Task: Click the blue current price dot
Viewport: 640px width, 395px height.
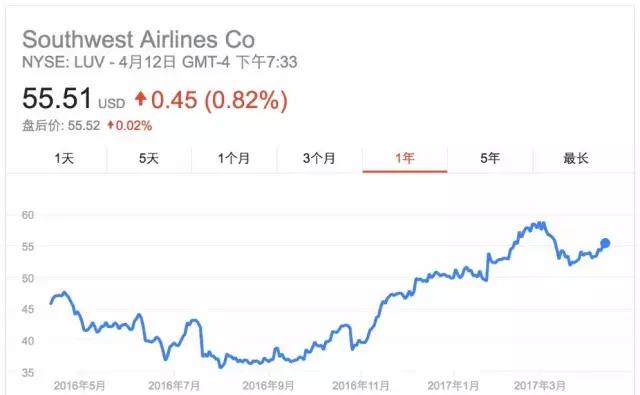Action: coord(605,243)
